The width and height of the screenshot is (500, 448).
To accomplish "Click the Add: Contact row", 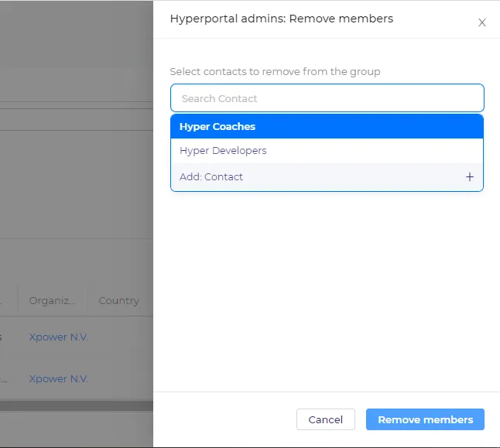I will 327,177.
